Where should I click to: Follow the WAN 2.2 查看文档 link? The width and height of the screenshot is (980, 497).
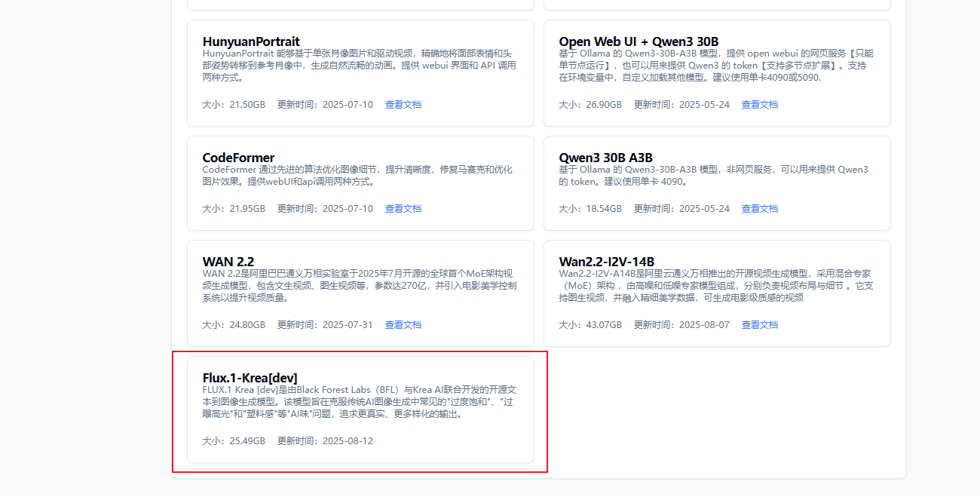point(403,325)
